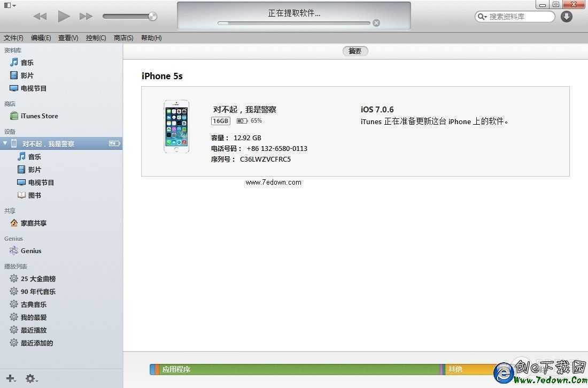The height and width of the screenshot is (388, 588).
Task: Open the 商店 menu
Action: (123, 37)
